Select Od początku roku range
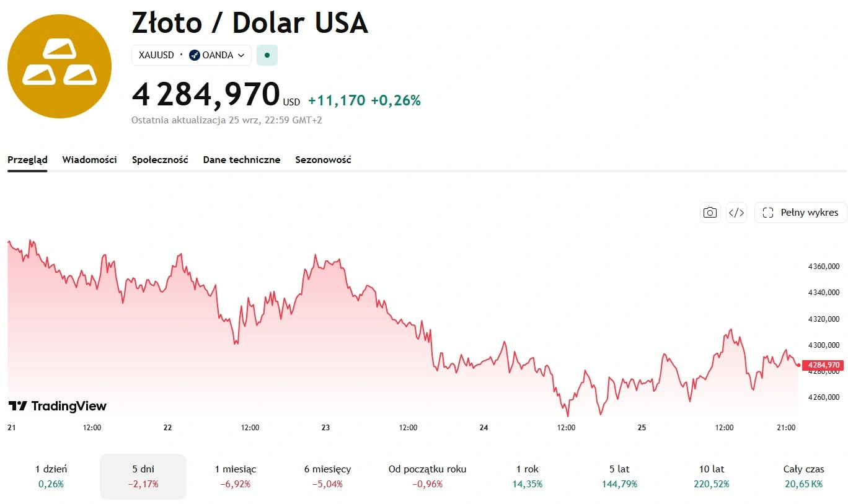The image size is (848, 504). click(427, 476)
